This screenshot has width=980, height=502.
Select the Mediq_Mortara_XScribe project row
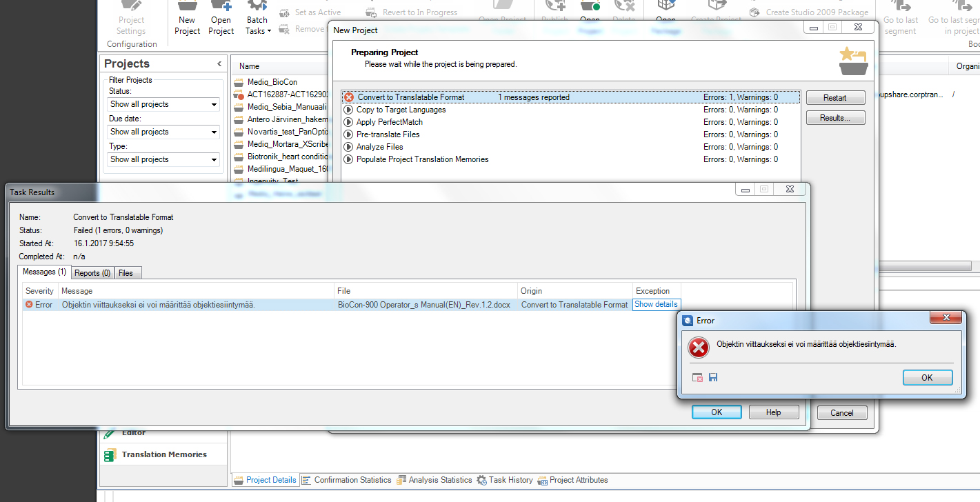[280, 144]
